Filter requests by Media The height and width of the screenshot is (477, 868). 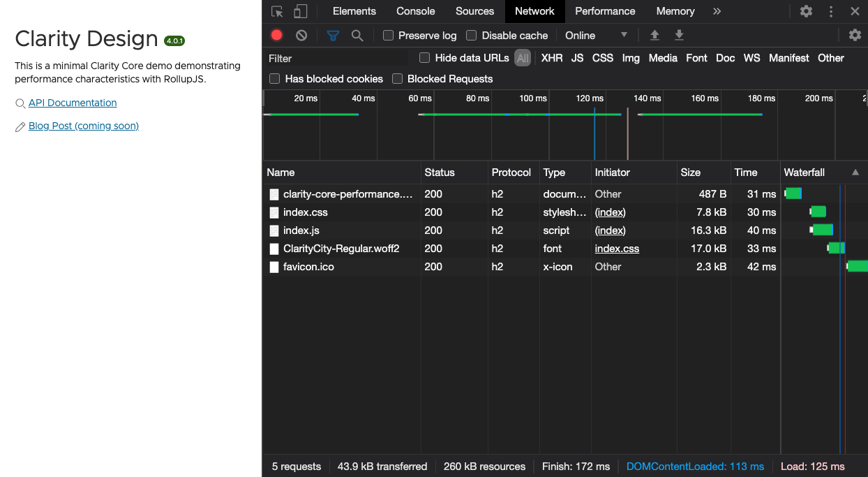(663, 58)
